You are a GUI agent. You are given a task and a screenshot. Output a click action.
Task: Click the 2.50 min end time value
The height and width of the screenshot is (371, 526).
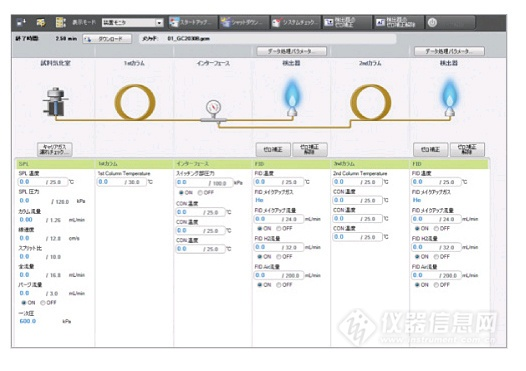tap(66, 39)
